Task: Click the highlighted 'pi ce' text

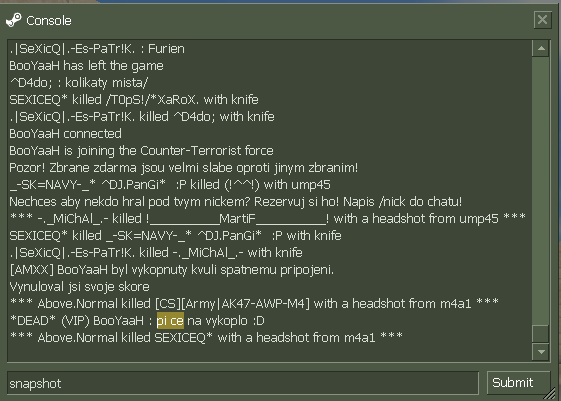Action: click(x=170, y=321)
